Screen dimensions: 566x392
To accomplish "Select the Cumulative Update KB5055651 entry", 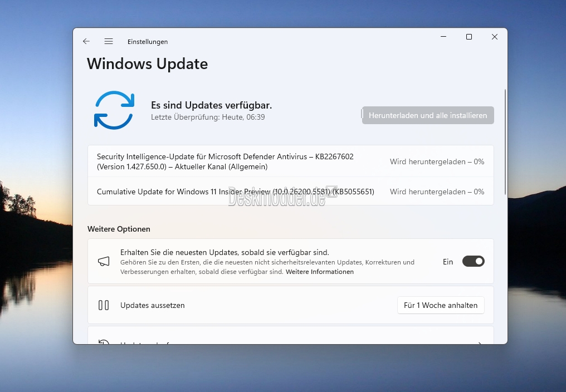I will pyautogui.click(x=291, y=192).
